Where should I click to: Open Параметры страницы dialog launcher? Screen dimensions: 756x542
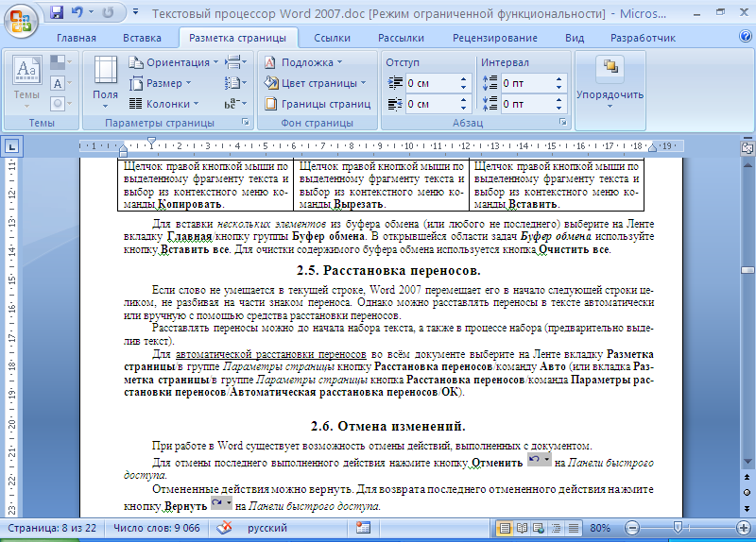pos(246,123)
